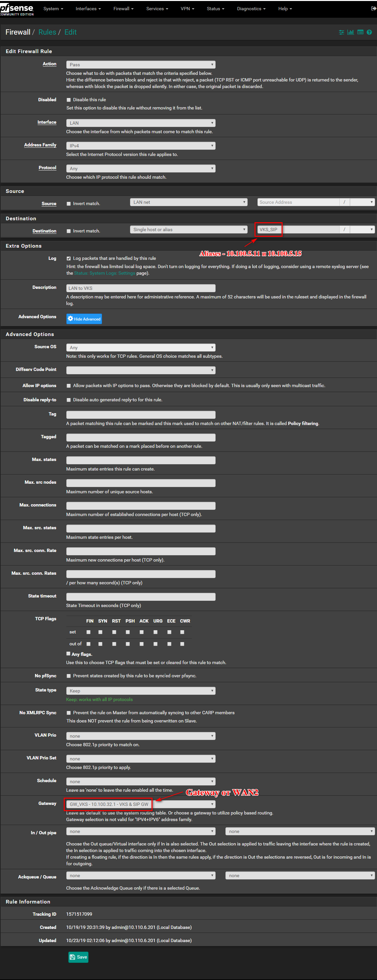This screenshot has height=980, width=377.
Task: Click the Max. states input field
Action: [141, 460]
